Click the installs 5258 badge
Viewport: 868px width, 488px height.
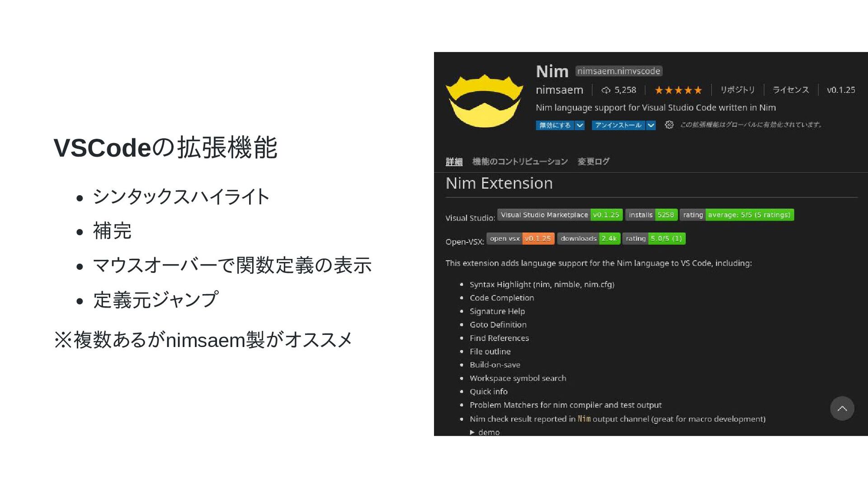tap(651, 215)
